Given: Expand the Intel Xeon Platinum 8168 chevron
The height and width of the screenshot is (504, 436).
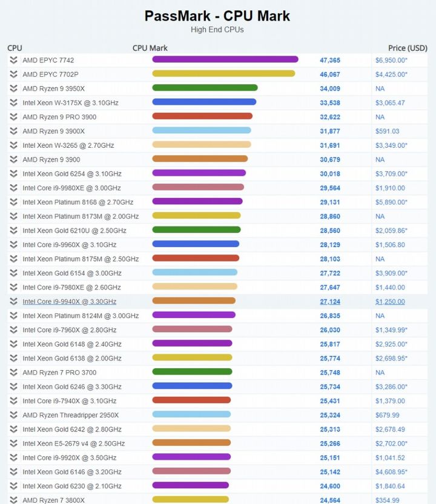Looking at the screenshot, I should coord(13,202).
